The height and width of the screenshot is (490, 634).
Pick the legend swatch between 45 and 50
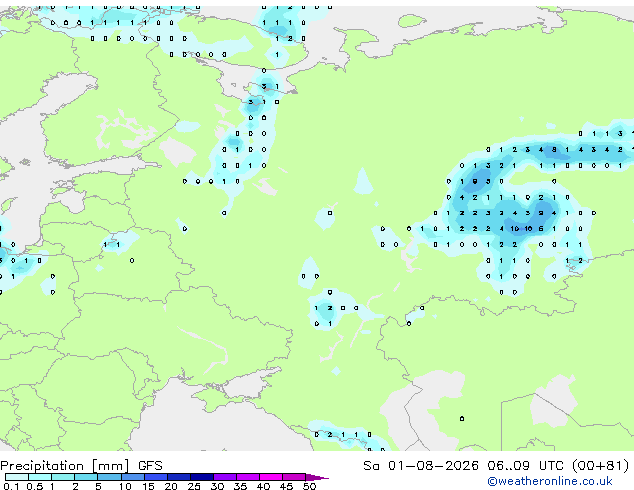tap(294, 477)
